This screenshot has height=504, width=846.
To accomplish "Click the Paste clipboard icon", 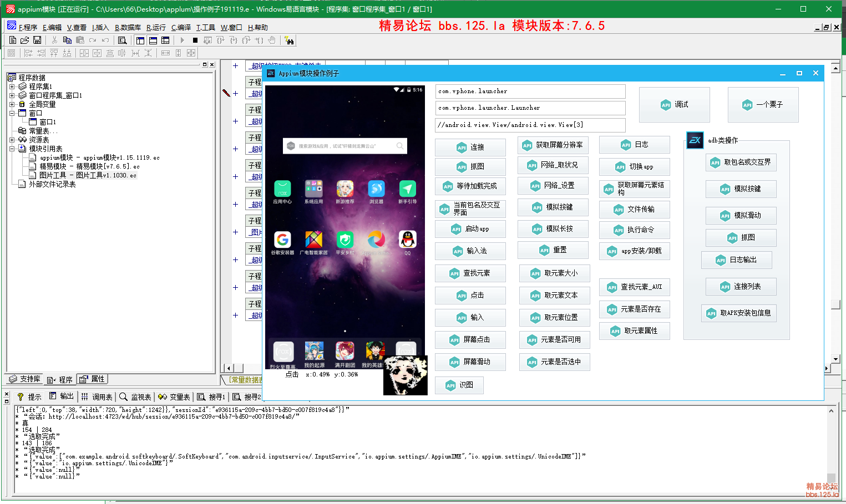I will point(80,40).
